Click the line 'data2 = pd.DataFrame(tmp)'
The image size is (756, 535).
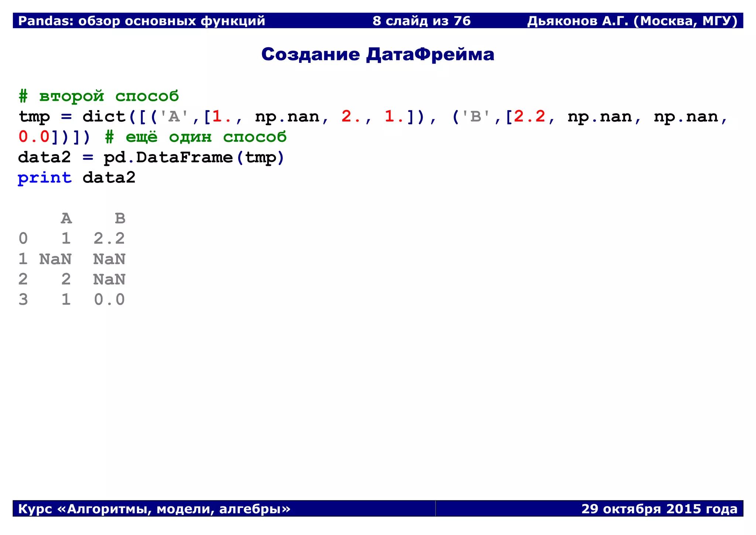(x=151, y=158)
